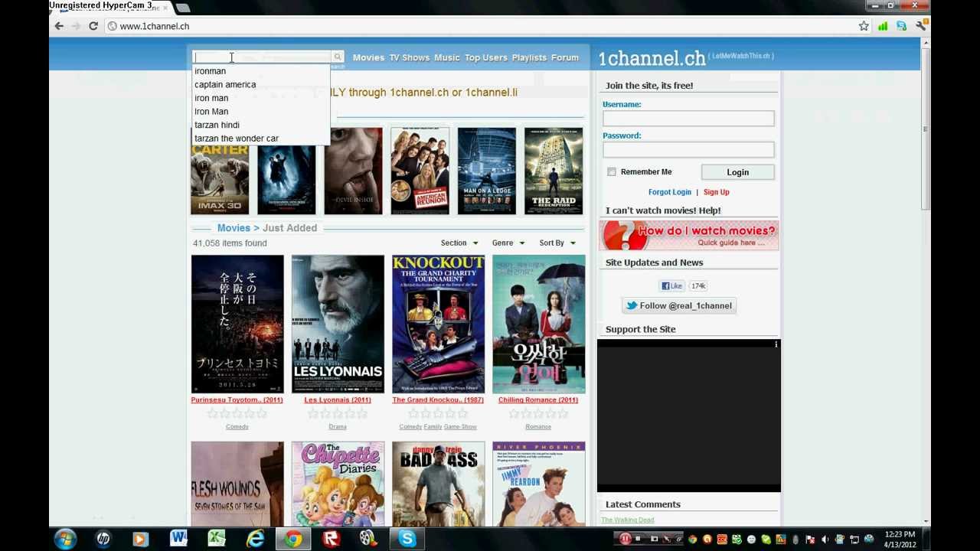Click the volume speaker tray icon
Viewport: 980px width, 551px height.
point(825,540)
